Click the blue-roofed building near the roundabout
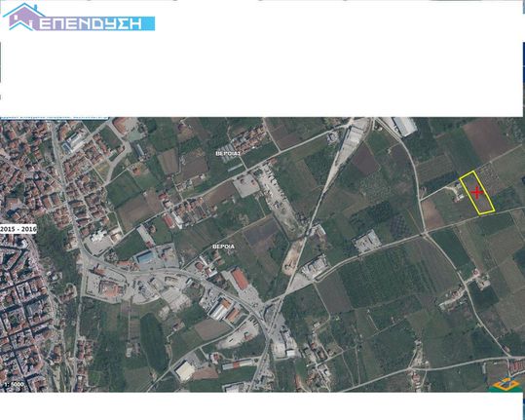Image resolution: width=525 pixels, height=420 pixels. click(145, 257)
